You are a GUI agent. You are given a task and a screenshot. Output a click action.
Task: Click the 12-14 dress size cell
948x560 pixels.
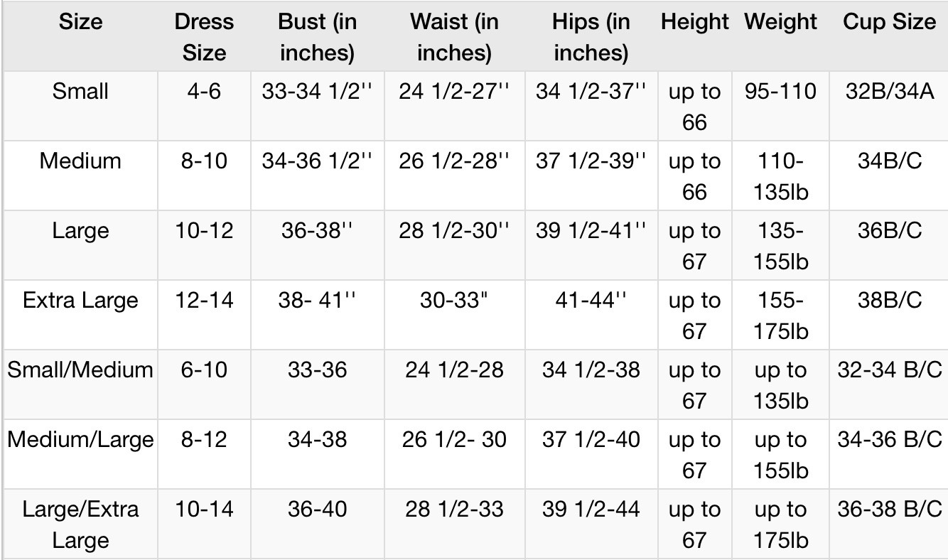[204, 301]
